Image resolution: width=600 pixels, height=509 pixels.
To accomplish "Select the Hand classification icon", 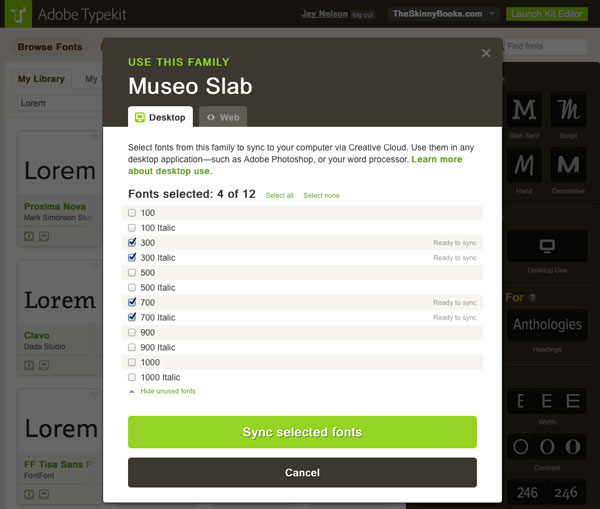I will (524, 165).
